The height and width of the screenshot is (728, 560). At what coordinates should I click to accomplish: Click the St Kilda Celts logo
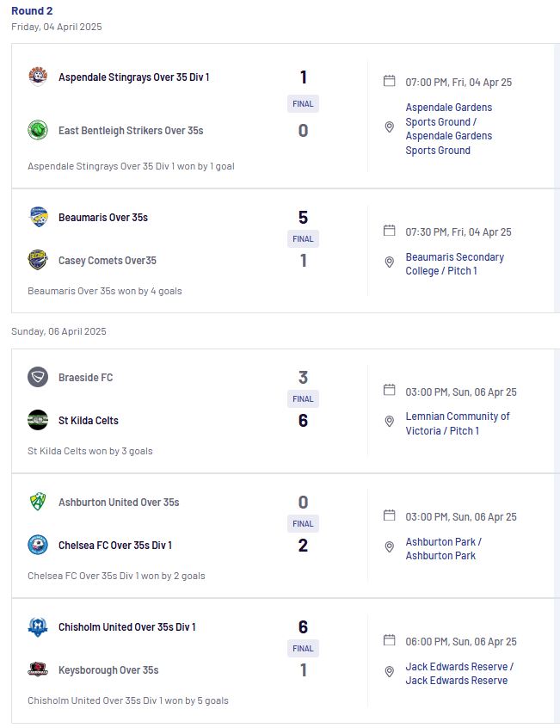pos(38,421)
